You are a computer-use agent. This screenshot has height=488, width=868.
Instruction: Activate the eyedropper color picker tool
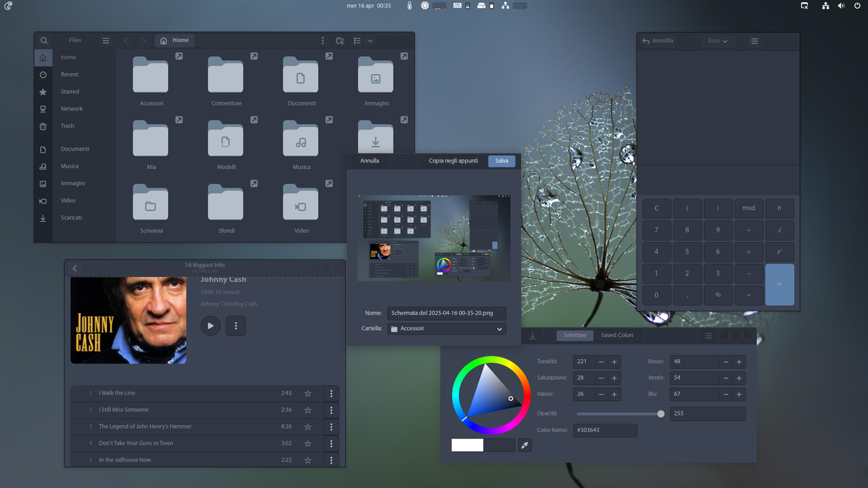524,445
